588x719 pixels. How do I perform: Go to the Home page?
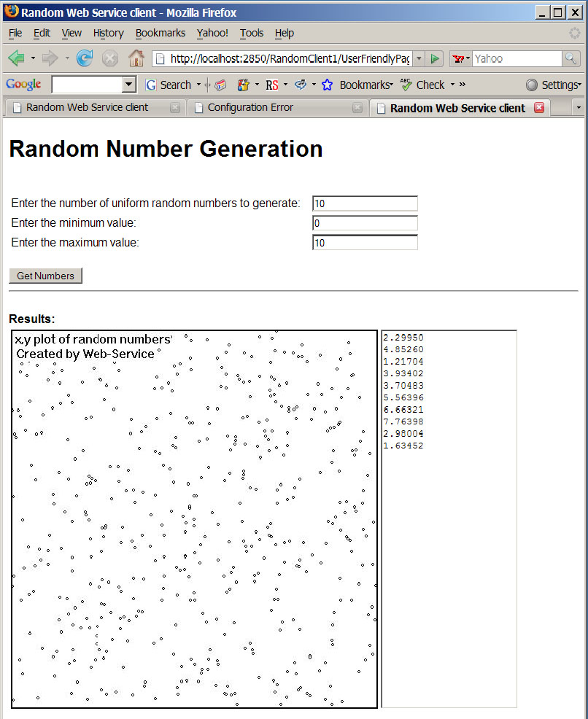[x=136, y=58]
